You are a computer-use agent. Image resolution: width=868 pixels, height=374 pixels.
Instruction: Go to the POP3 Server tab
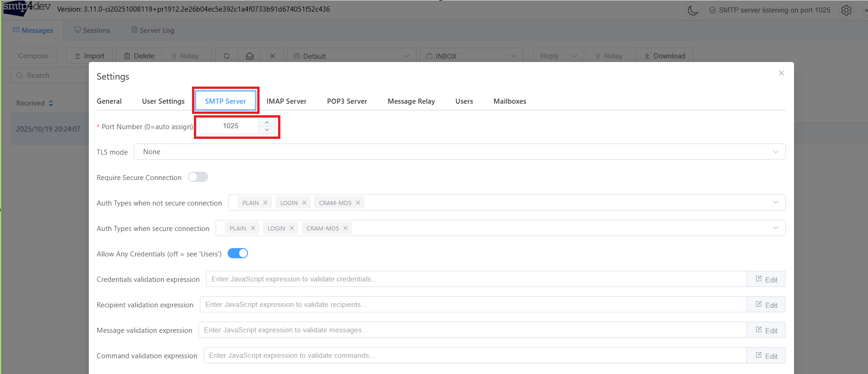(347, 101)
